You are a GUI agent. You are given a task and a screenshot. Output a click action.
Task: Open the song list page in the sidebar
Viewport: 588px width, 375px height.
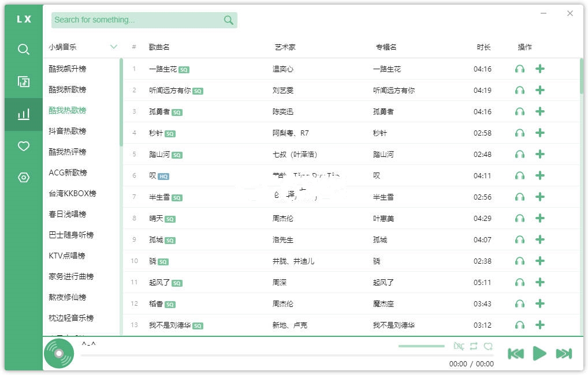coord(24,81)
